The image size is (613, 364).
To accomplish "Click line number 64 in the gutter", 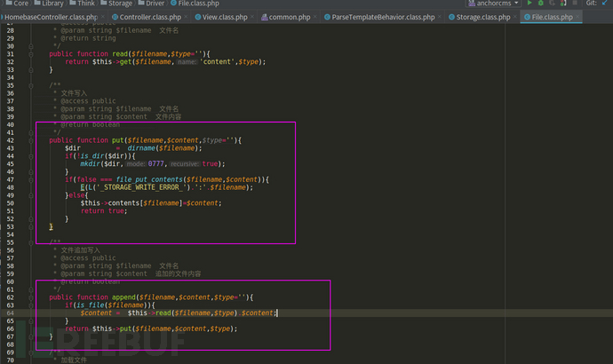I will [x=10, y=313].
